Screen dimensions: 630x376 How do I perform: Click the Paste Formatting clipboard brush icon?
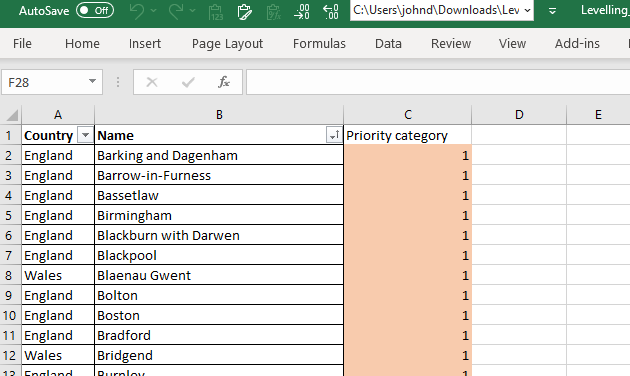point(244,12)
